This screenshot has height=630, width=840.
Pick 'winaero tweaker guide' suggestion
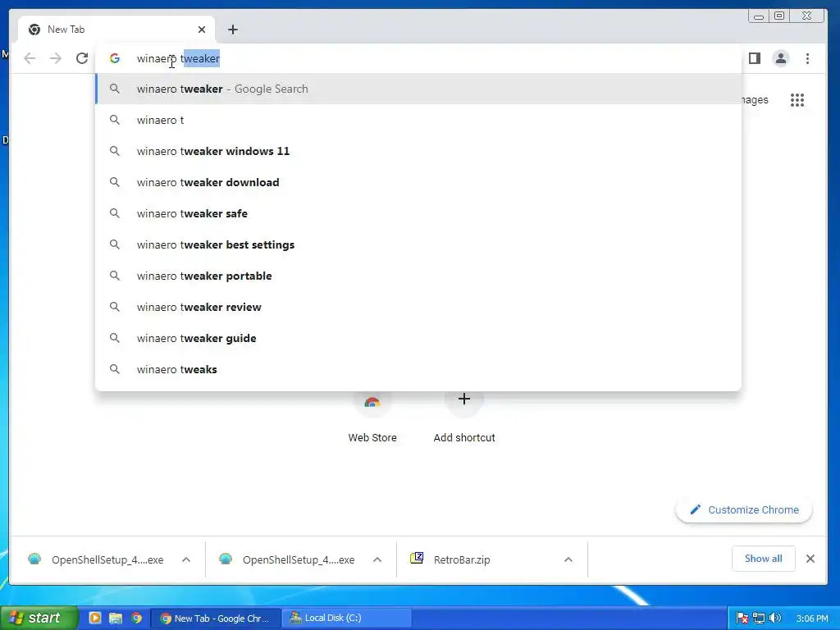tap(418, 338)
